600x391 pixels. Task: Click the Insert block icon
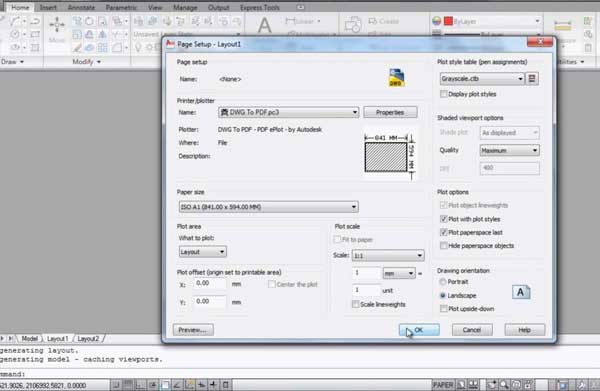point(352,25)
